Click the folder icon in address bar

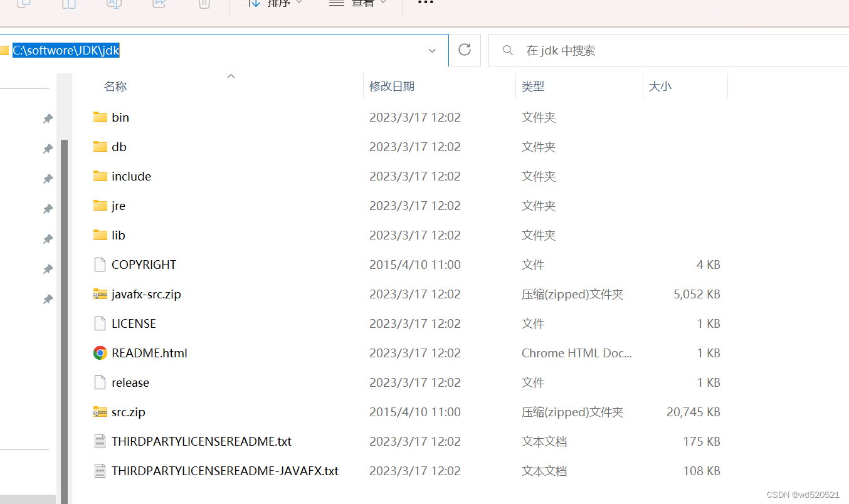[x=4, y=51]
